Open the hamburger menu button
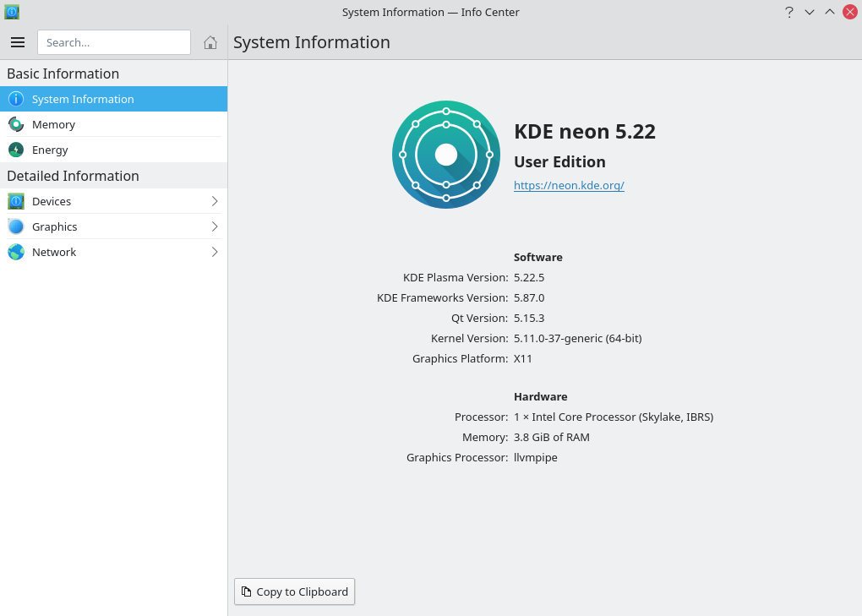This screenshot has width=862, height=616. (18, 42)
